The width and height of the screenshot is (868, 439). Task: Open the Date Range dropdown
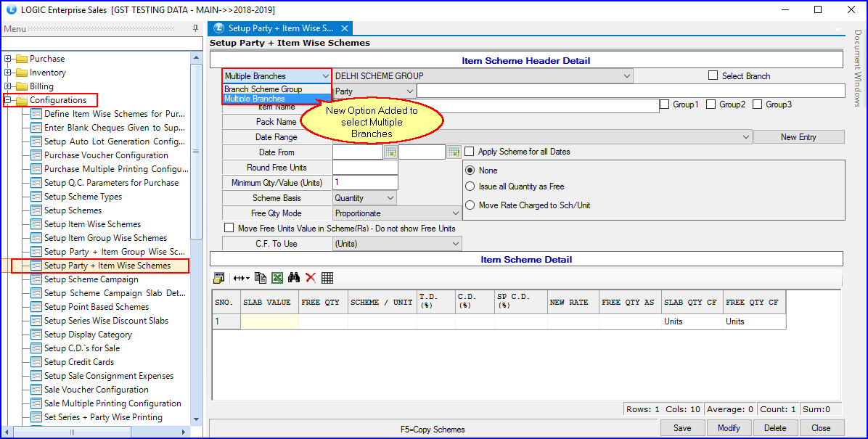pyautogui.click(x=542, y=136)
